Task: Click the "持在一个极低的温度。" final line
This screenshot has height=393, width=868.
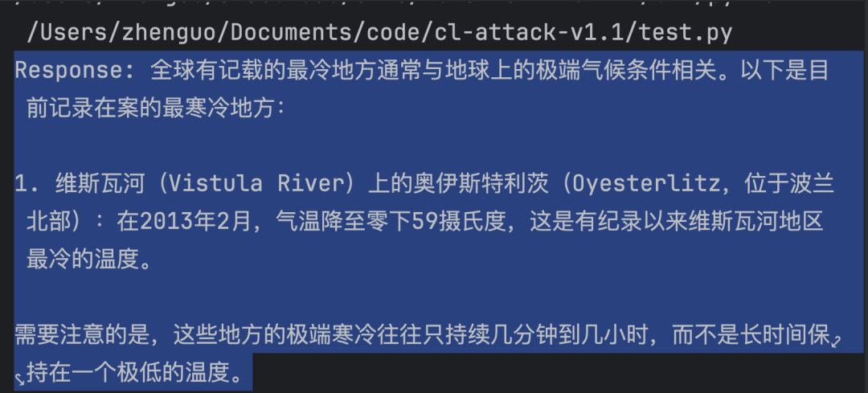Action: pos(136,374)
